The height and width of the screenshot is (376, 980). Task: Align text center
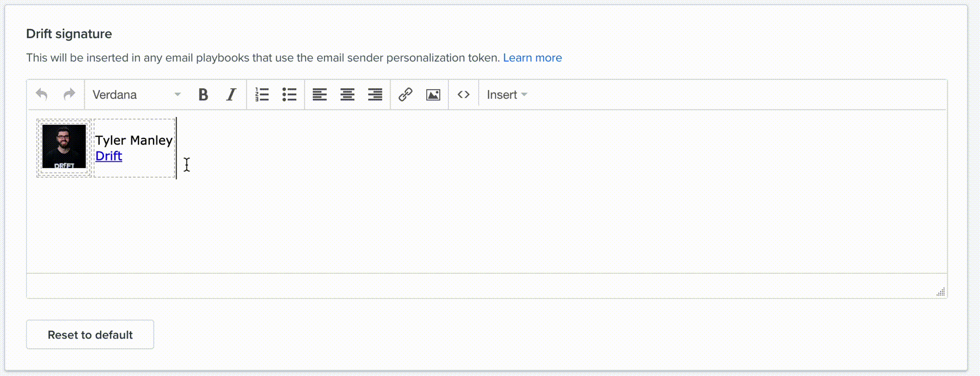[347, 95]
